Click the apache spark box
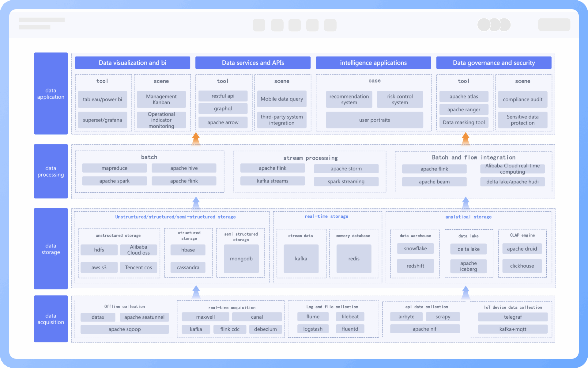Image resolution: width=588 pixels, height=368 pixels. coord(115,181)
